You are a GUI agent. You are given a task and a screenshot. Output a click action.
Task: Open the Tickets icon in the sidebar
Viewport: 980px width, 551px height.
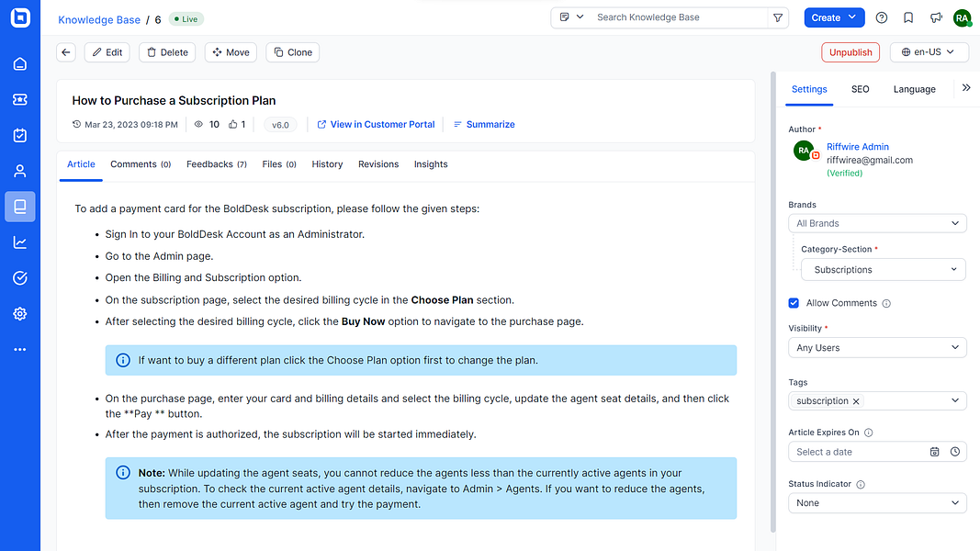click(x=20, y=99)
